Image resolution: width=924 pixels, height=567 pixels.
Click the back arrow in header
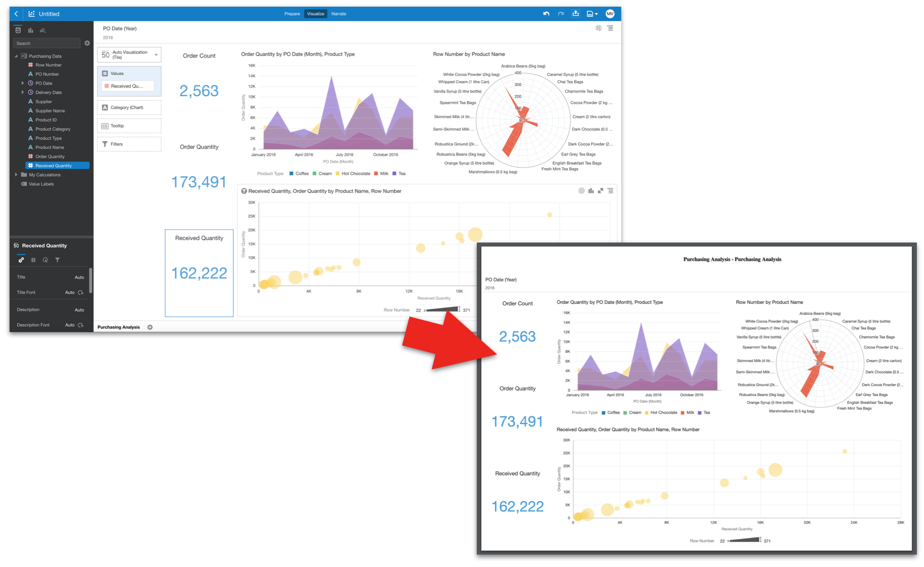pos(16,14)
